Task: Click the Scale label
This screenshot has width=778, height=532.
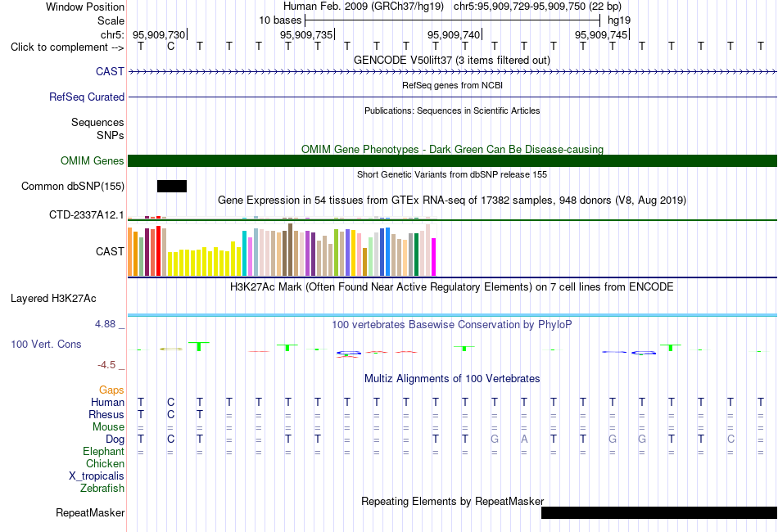Action: point(111,20)
